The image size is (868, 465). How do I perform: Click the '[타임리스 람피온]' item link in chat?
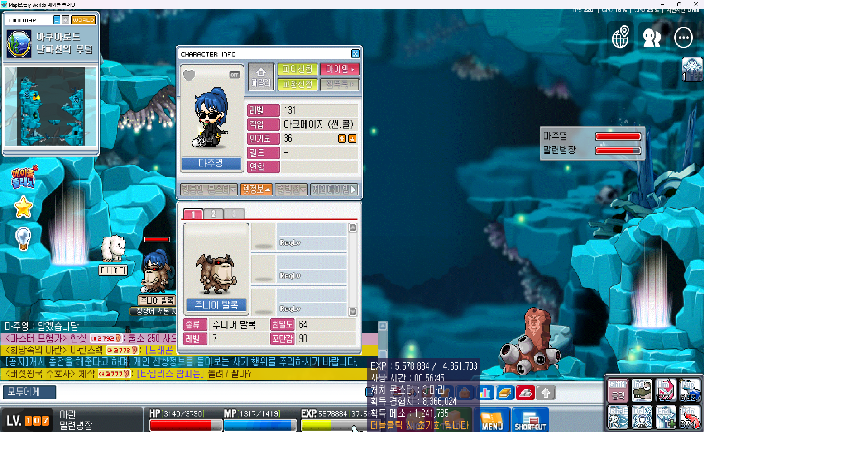tap(170, 374)
